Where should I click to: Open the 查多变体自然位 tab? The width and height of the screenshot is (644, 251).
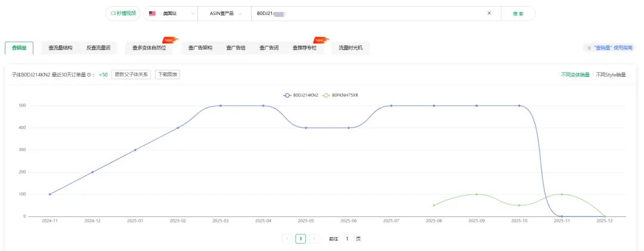149,48
